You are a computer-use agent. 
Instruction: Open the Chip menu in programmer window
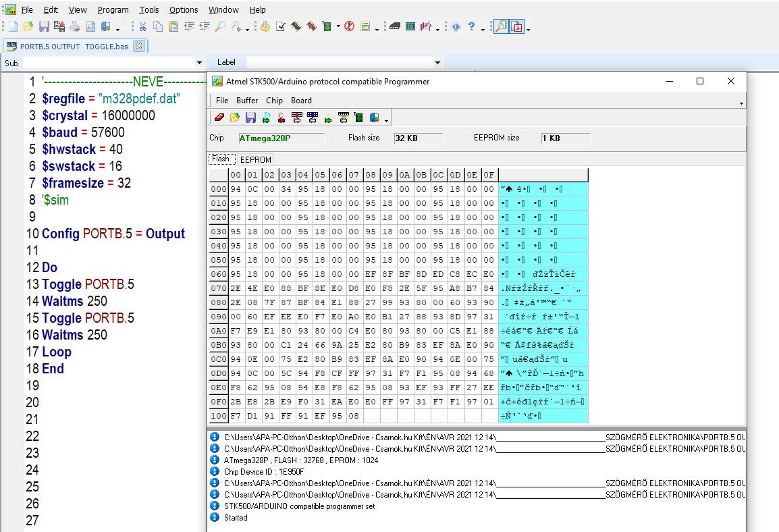274,101
